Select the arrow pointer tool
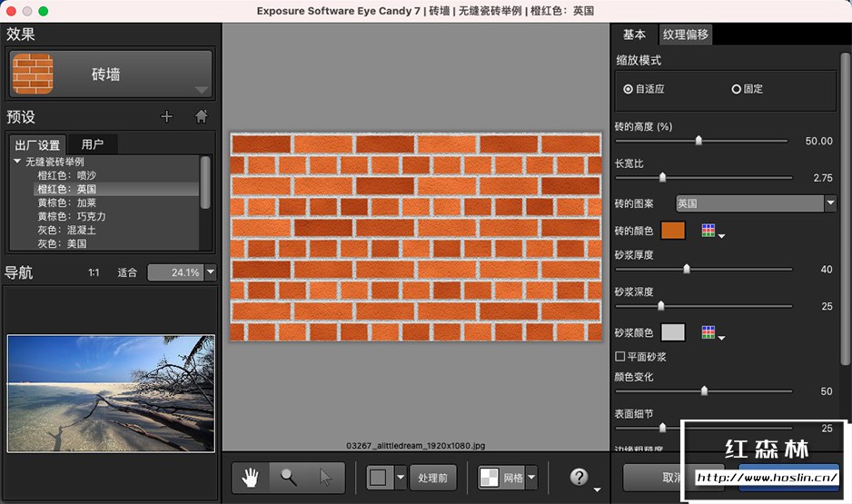 pyautogui.click(x=325, y=478)
